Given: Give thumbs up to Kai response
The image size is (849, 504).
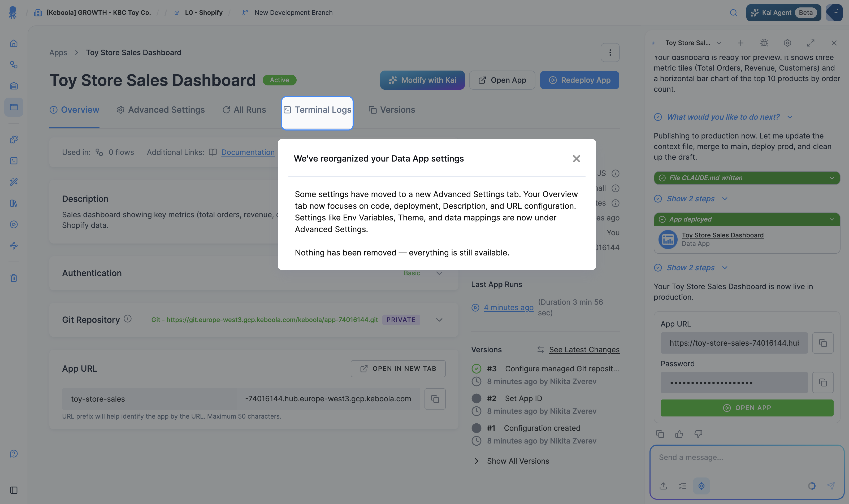Looking at the screenshot, I should coord(679,434).
